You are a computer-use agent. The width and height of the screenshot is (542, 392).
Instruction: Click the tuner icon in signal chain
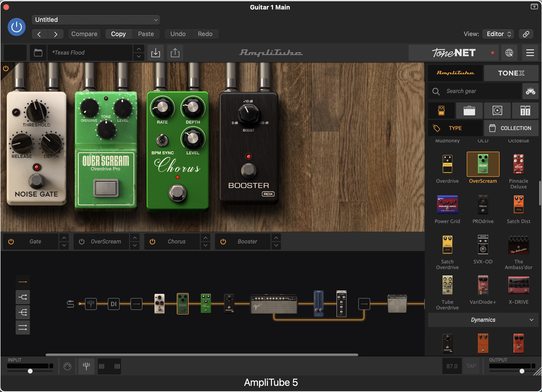coord(91,304)
